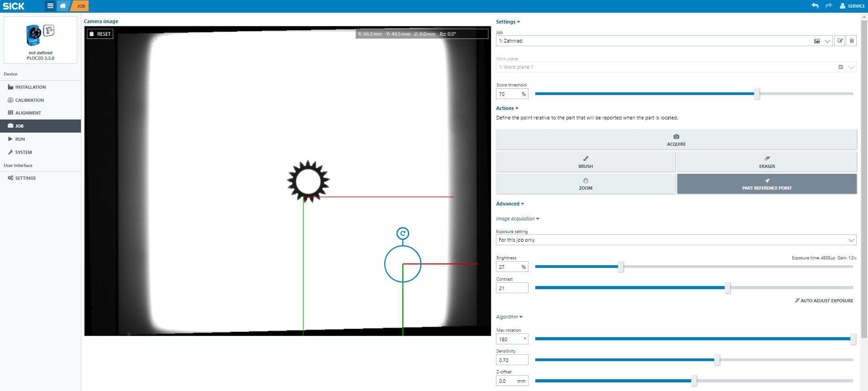Click Auto Adjust Exposure
Viewport: 868px width, 391px height.
(824, 300)
